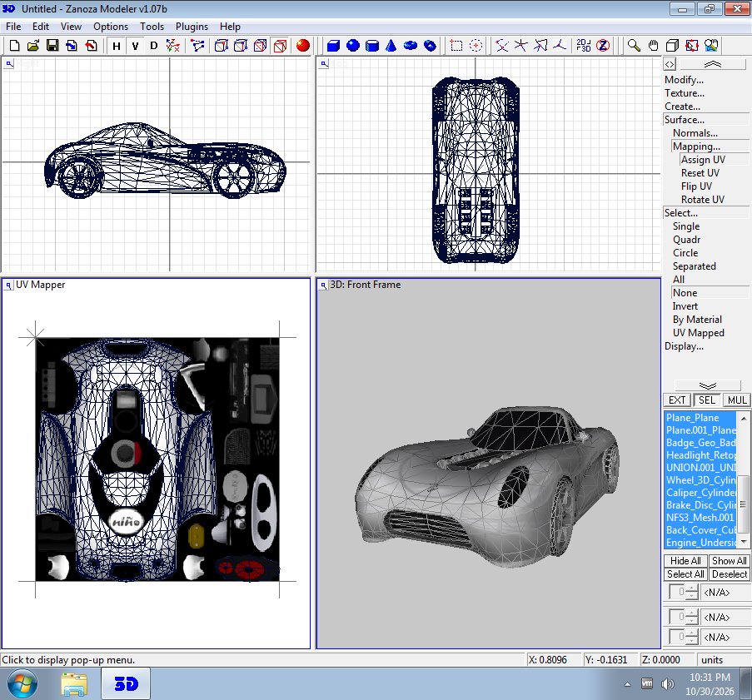Image resolution: width=752 pixels, height=700 pixels.
Task: Switch to vertices selection level cube icon
Action: point(221,46)
